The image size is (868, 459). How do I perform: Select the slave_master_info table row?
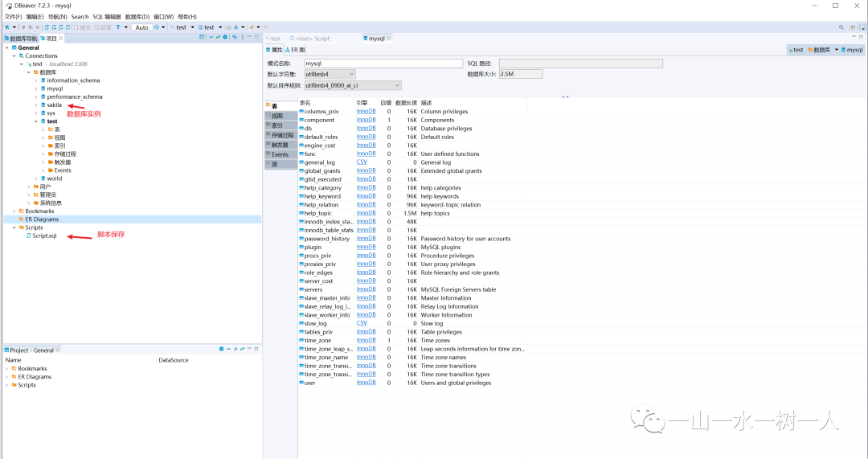coord(411,298)
